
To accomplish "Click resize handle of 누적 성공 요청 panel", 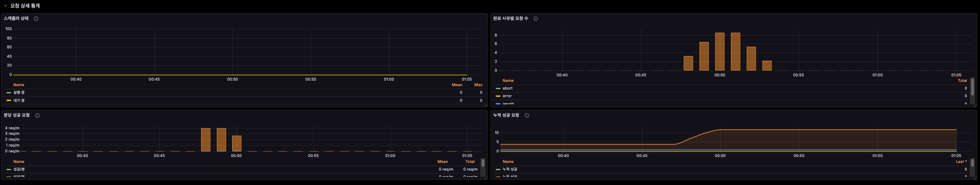I will coord(975,178).
